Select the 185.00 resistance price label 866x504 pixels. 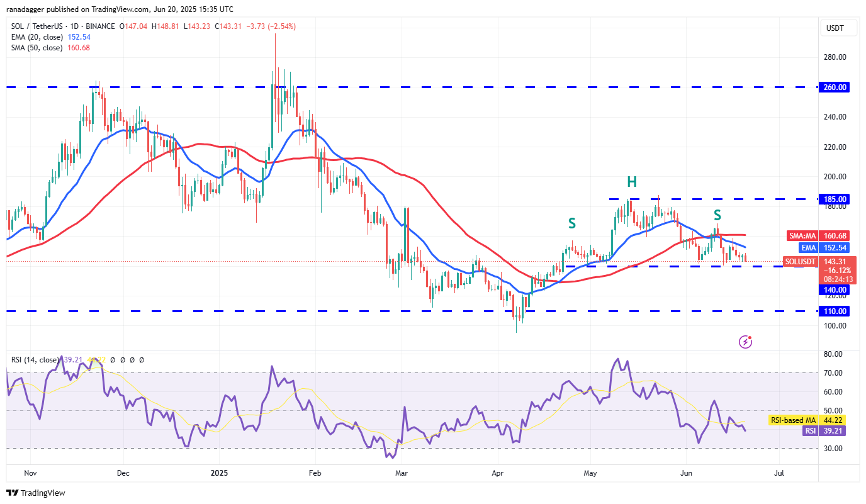833,199
